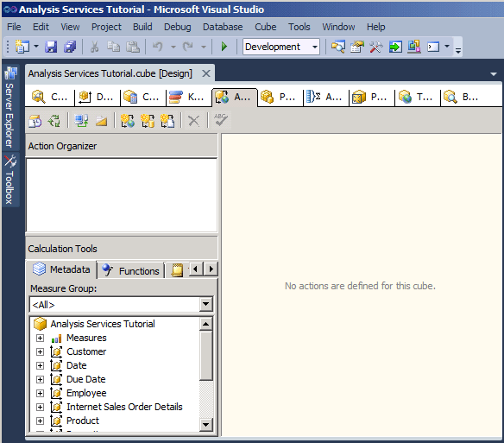Expand the Measures tree node

pos(40,339)
